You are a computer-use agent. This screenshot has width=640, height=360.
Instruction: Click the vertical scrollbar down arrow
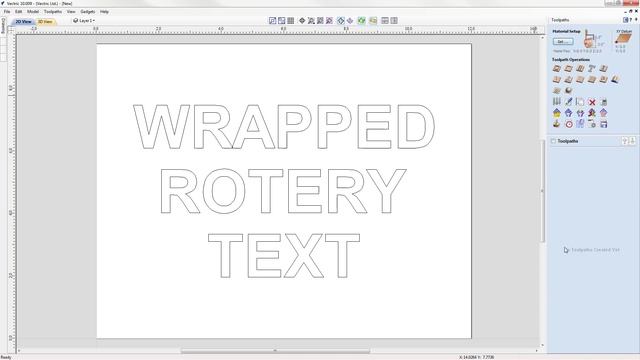[x=542, y=345]
